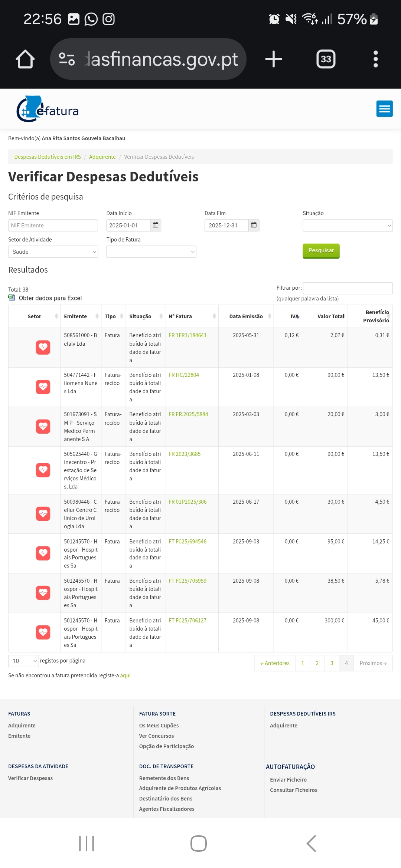This screenshot has width=401, height=868.
Task: Open the tab switcher showing 33 tabs
Action: click(x=326, y=59)
